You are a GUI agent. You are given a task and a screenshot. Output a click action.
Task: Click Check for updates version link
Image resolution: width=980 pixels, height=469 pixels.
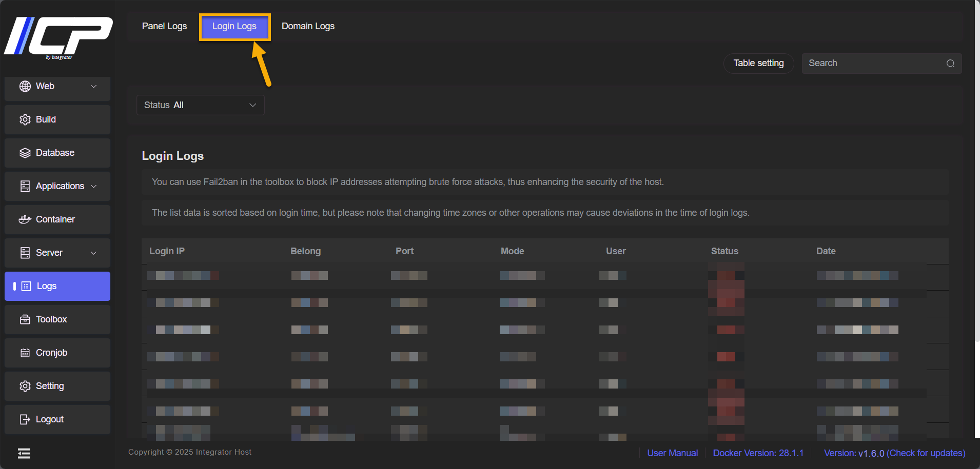coord(926,453)
